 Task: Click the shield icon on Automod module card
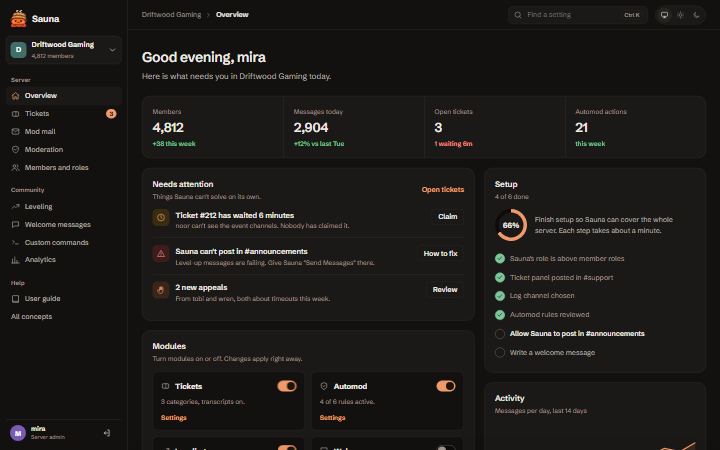[324, 386]
